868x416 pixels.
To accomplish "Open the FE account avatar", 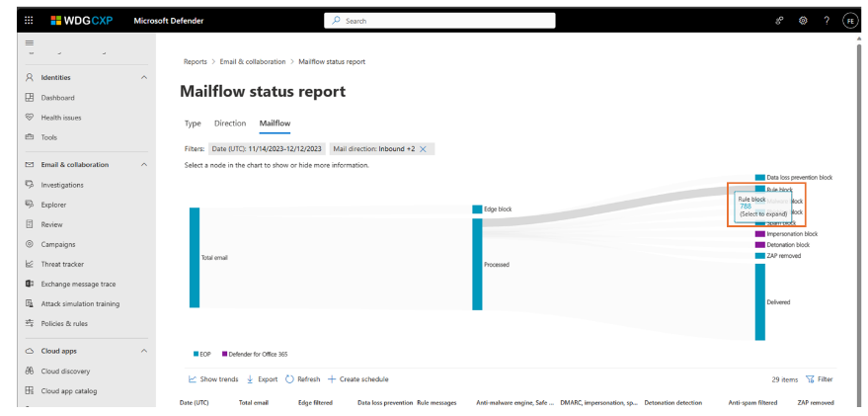I will (x=849, y=21).
